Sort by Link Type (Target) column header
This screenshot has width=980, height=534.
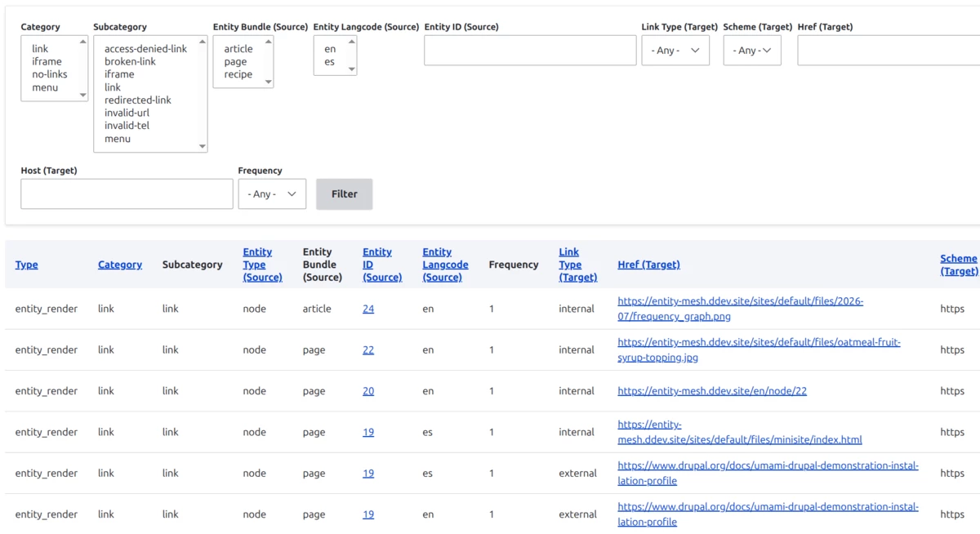click(x=578, y=265)
